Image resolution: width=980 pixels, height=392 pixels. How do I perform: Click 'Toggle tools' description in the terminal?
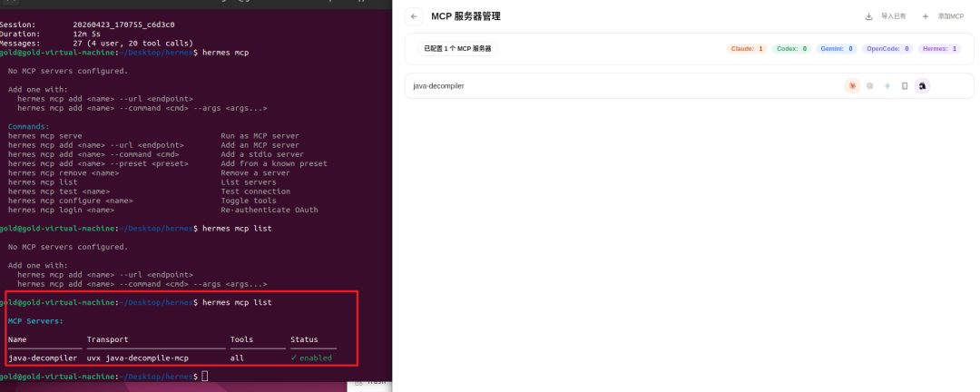click(x=248, y=201)
